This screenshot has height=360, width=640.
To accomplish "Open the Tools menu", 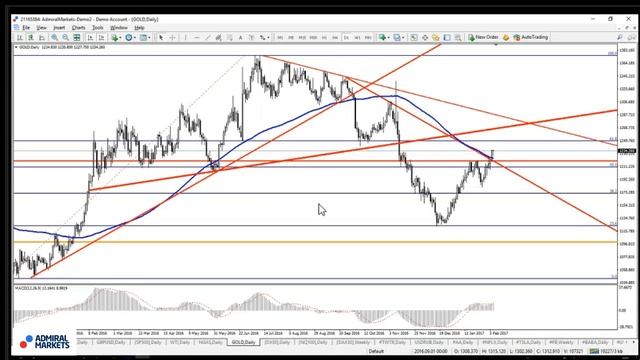I will pos(98,28).
